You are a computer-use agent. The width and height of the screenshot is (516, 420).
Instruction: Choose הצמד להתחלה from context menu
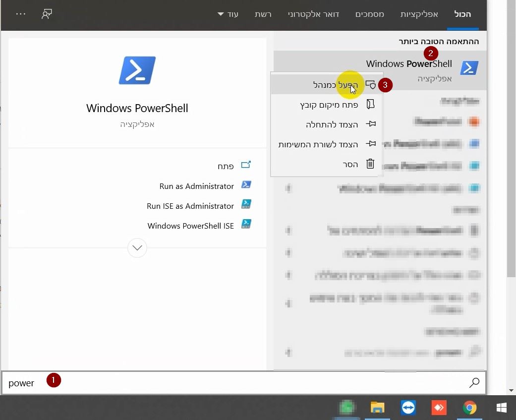327,124
